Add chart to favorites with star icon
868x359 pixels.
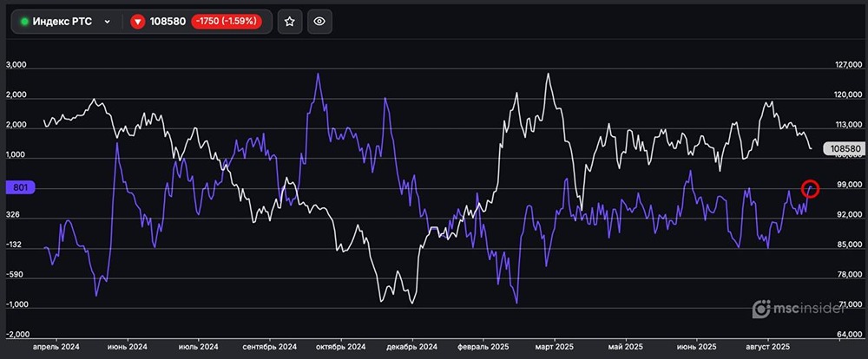pyautogui.click(x=290, y=22)
